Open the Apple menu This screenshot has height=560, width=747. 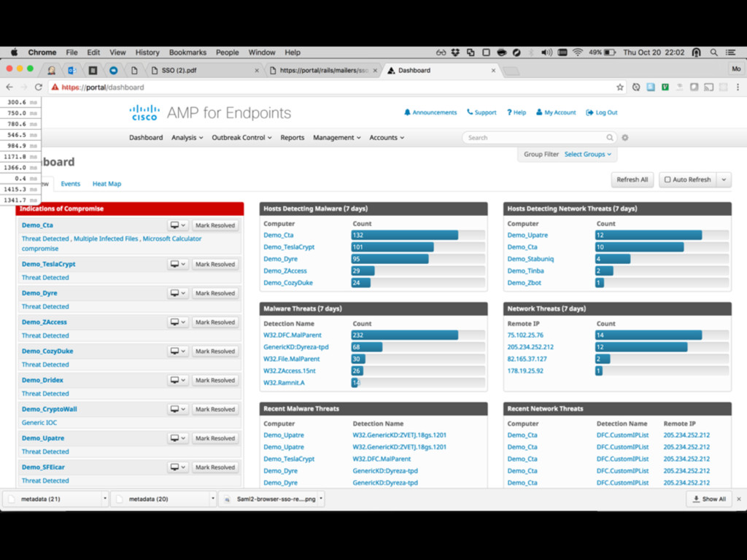(15, 52)
